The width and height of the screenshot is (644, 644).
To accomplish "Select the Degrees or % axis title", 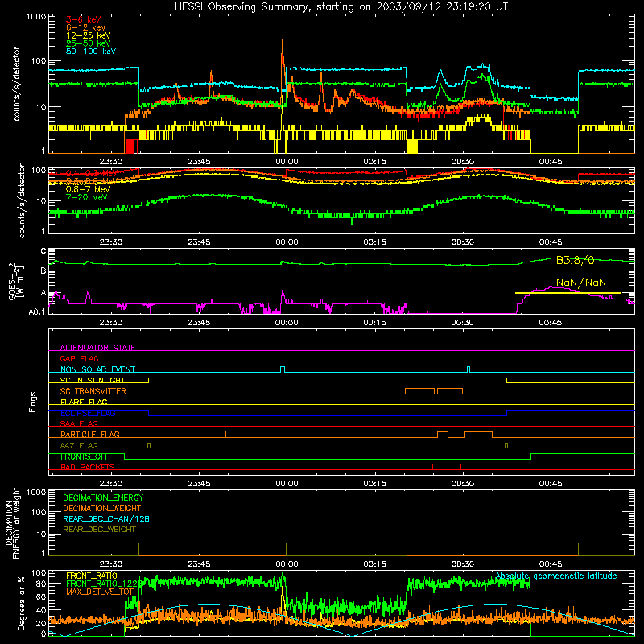I will [x=20, y=603].
